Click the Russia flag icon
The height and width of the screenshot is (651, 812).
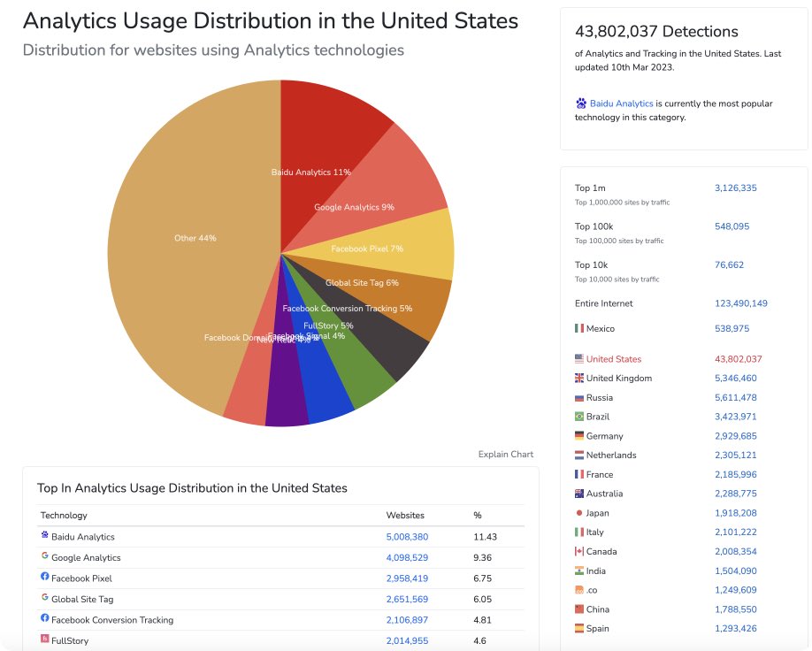click(579, 398)
